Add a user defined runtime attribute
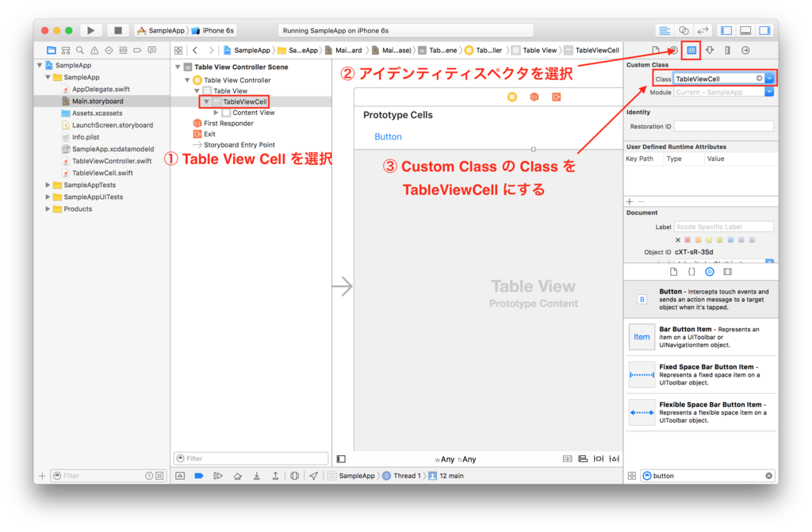 [630, 201]
